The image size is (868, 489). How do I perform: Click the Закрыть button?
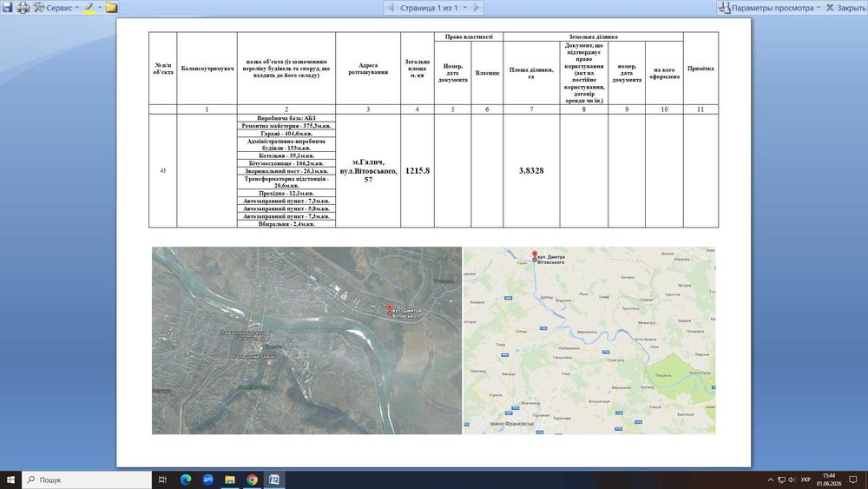(x=845, y=8)
